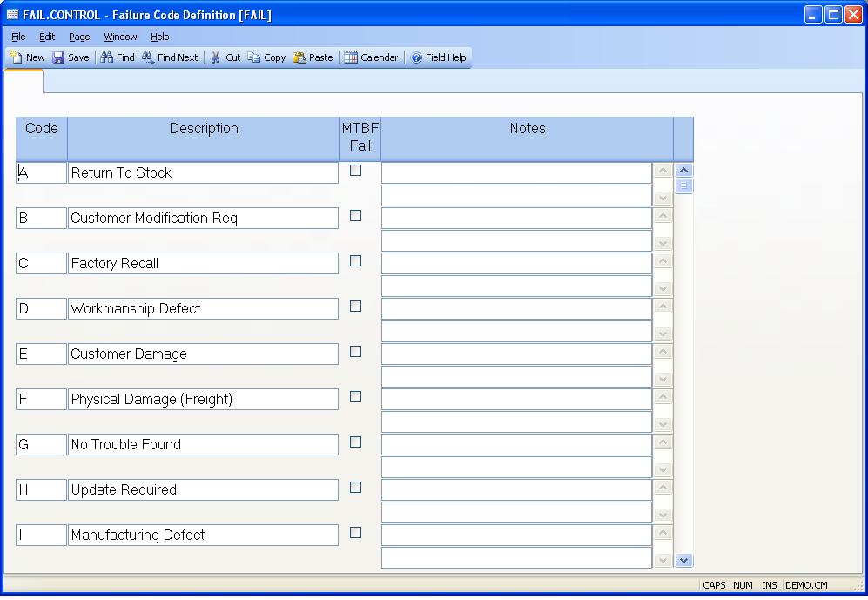Paste with the clipboard Paste icon
Screen dimensions: 868x600
(x=299, y=57)
